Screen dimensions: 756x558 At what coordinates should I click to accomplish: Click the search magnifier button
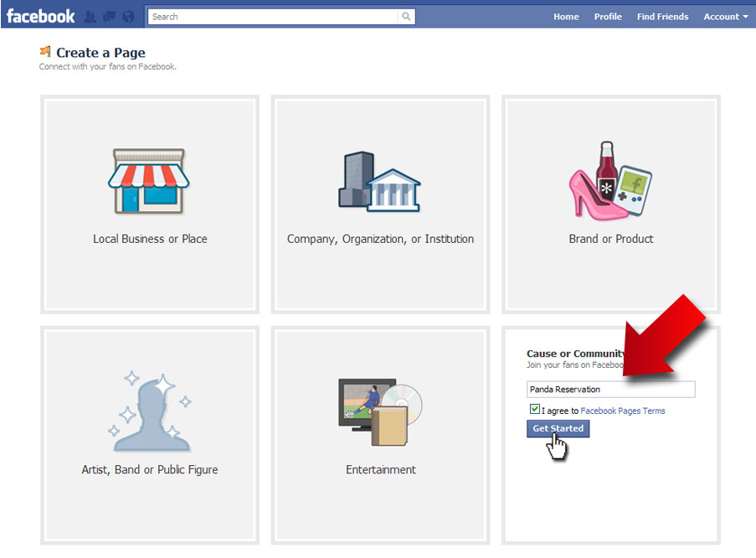click(x=406, y=17)
